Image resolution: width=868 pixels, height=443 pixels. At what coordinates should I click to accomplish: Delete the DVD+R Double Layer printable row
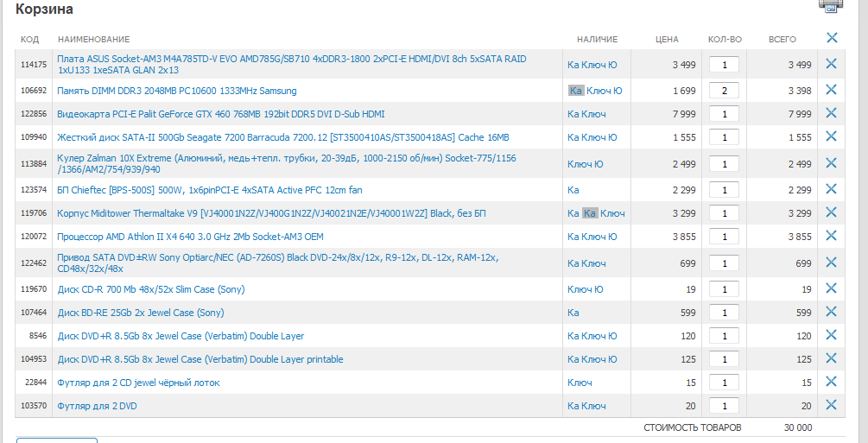point(831,358)
